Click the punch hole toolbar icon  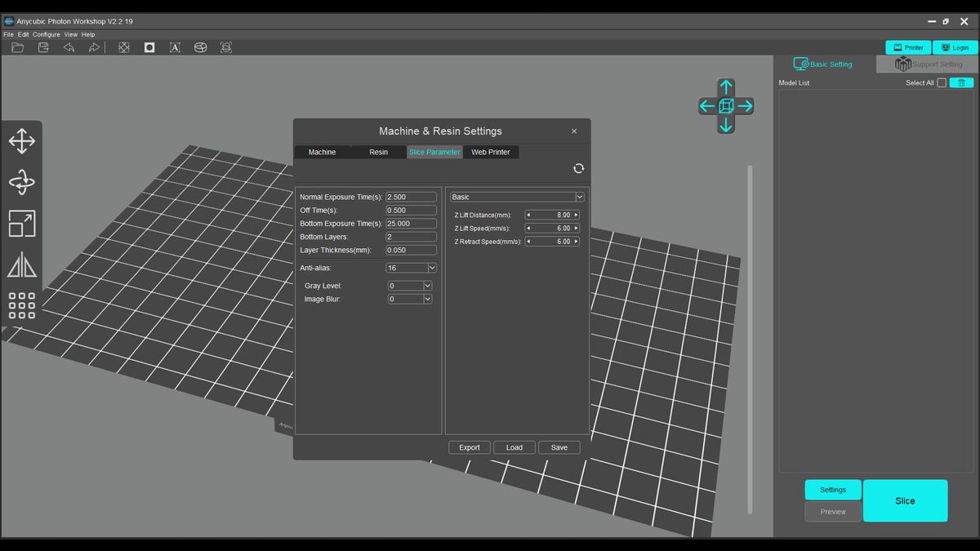149,47
